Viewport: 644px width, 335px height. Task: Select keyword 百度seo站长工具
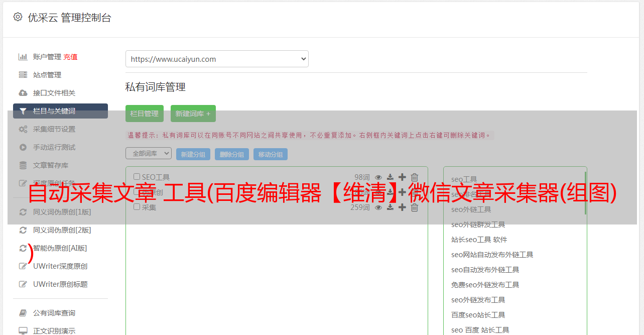478,315
